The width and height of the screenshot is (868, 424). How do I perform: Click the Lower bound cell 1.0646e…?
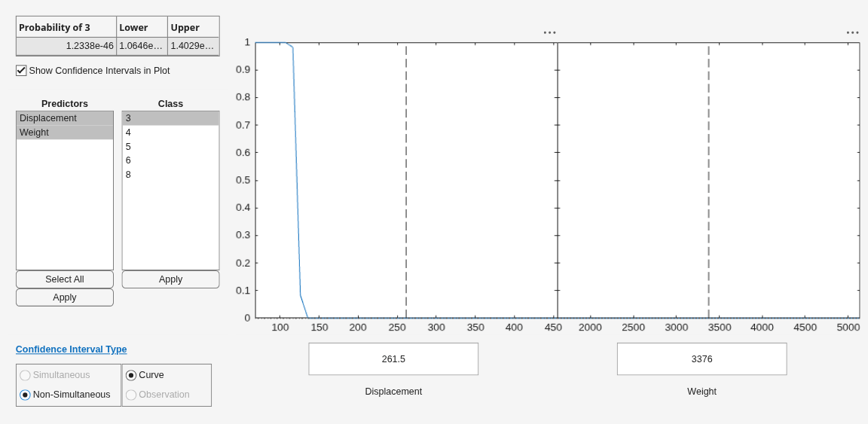[142, 46]
